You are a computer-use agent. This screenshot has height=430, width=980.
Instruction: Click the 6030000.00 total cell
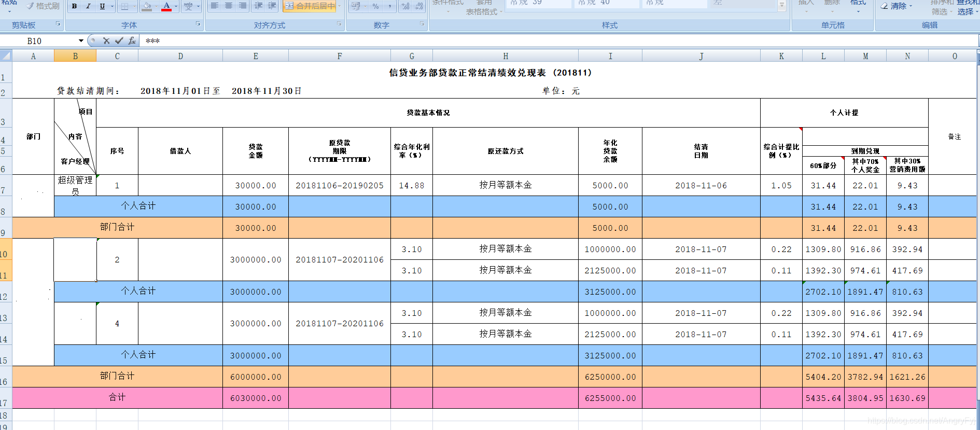tap(256, 398)
